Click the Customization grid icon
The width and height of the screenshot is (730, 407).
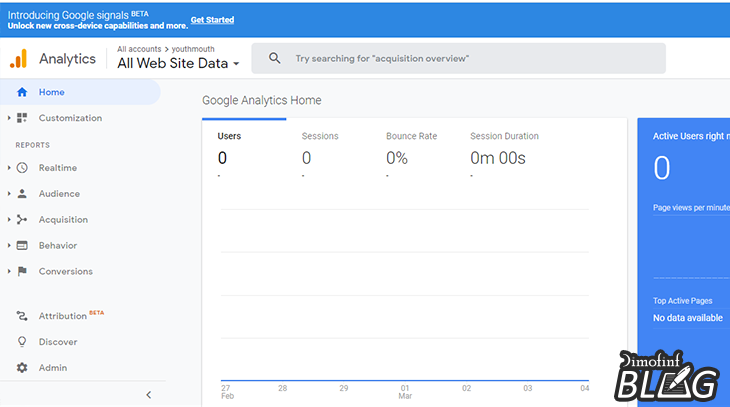(x=22, y=118)
